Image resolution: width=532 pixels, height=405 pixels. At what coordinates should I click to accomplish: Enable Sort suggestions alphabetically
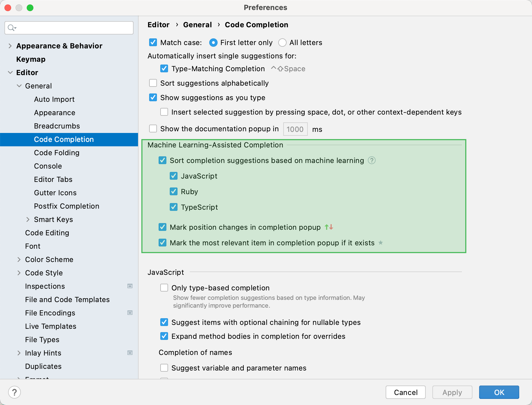153,83
